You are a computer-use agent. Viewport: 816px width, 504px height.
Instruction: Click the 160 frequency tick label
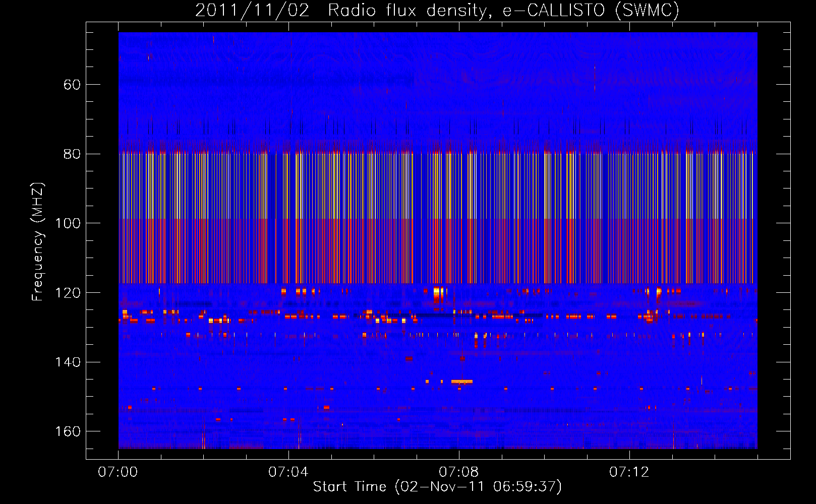[68, 431]
